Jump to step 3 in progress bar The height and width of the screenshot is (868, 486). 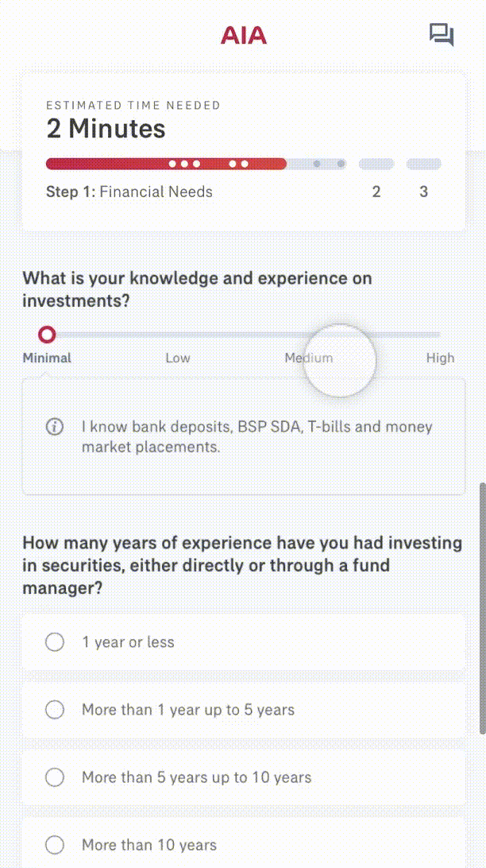424,192
